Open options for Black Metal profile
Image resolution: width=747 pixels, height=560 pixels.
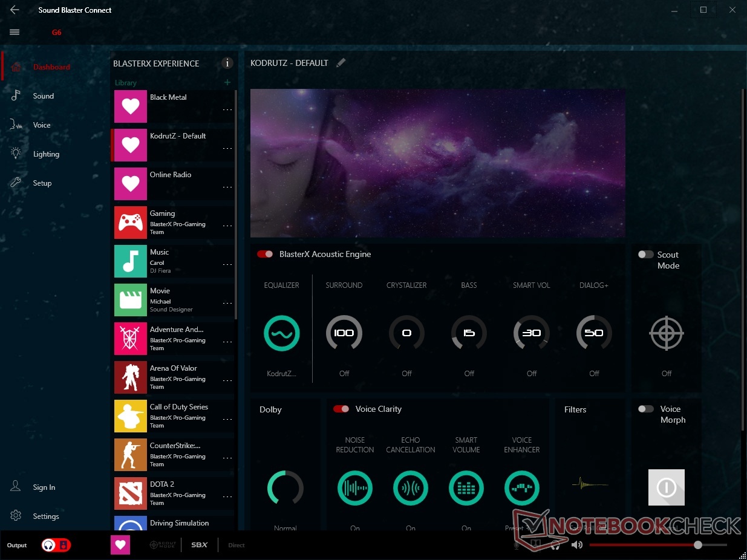(227, 109)
